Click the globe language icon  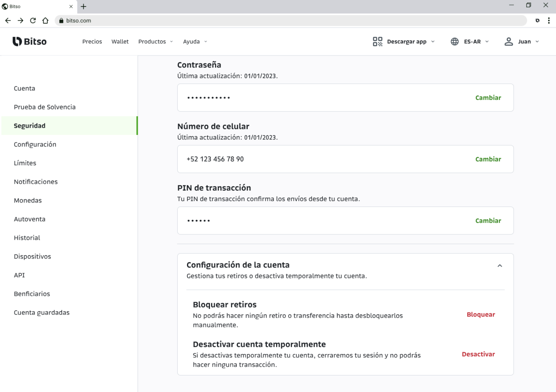455,42
